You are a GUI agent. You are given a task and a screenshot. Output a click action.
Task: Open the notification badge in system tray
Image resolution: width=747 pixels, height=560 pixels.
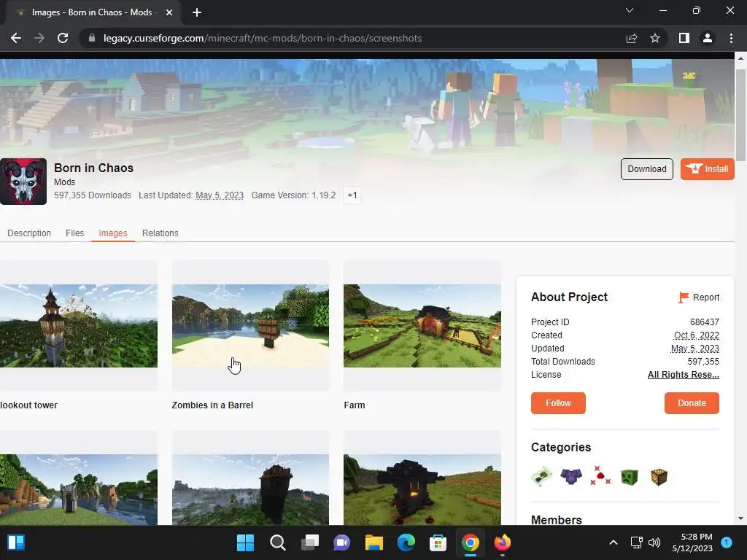tap(727, 542)
